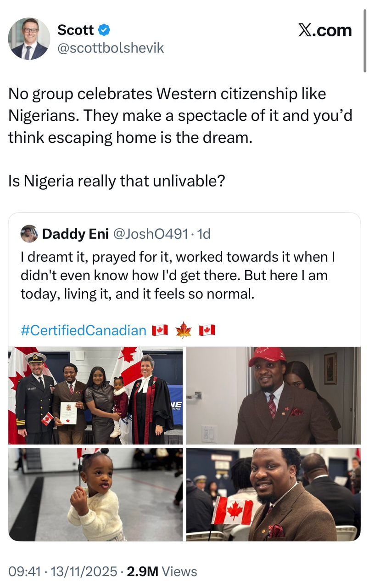Screen dimensions: 369x588
Task: Click the 09:41 · 13/11/2025 timestamp
Action: tap(63, 571)
